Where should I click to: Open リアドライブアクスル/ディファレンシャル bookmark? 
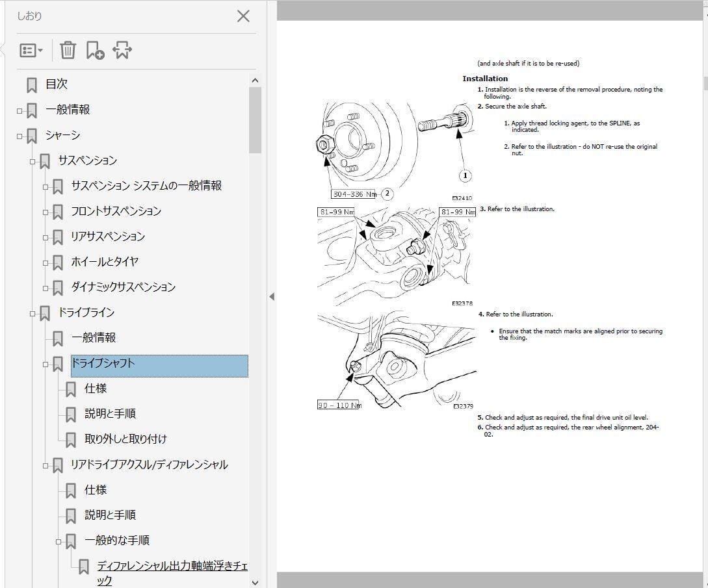[150, 464]
